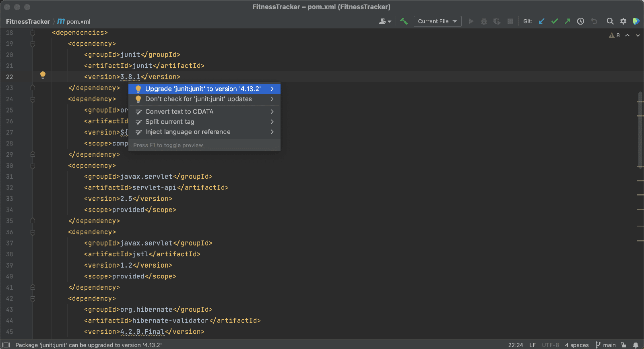The image size is (644, 349).
Task: Collapse the dependency fold marker on line 19
Action: point(33,44)
